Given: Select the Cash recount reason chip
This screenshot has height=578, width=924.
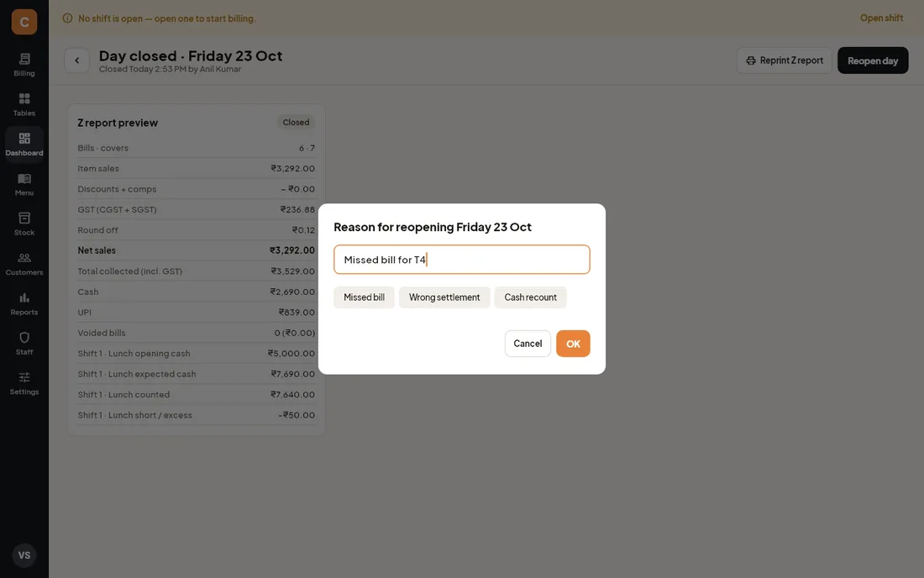Looking at the screenshot, I should tap(530, 297).
